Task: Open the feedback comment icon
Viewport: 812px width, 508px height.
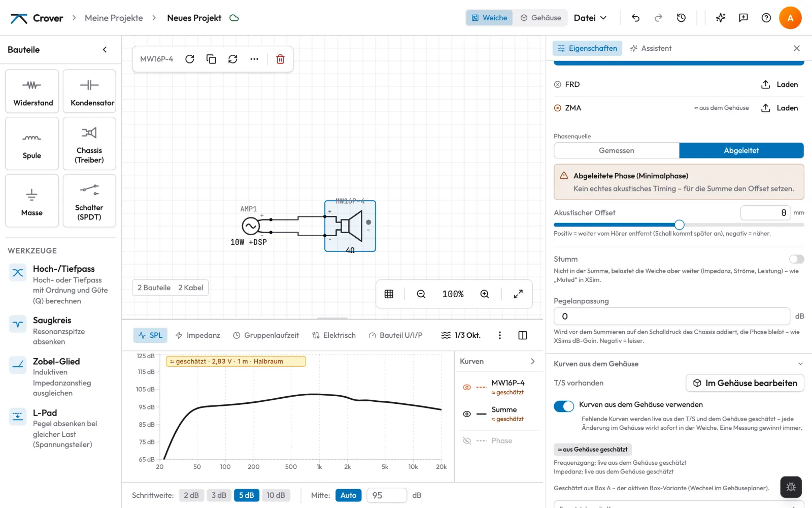Action: click(743, 18)
